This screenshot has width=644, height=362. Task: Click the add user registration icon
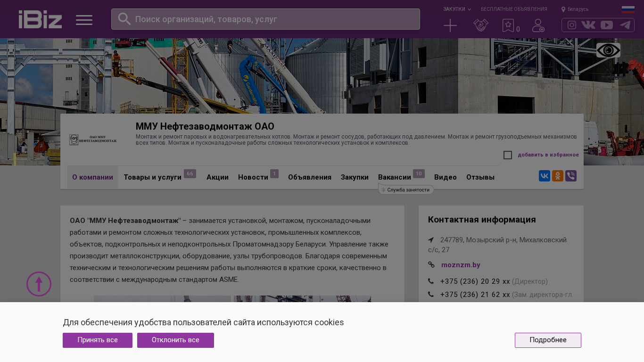click(538, 25)
